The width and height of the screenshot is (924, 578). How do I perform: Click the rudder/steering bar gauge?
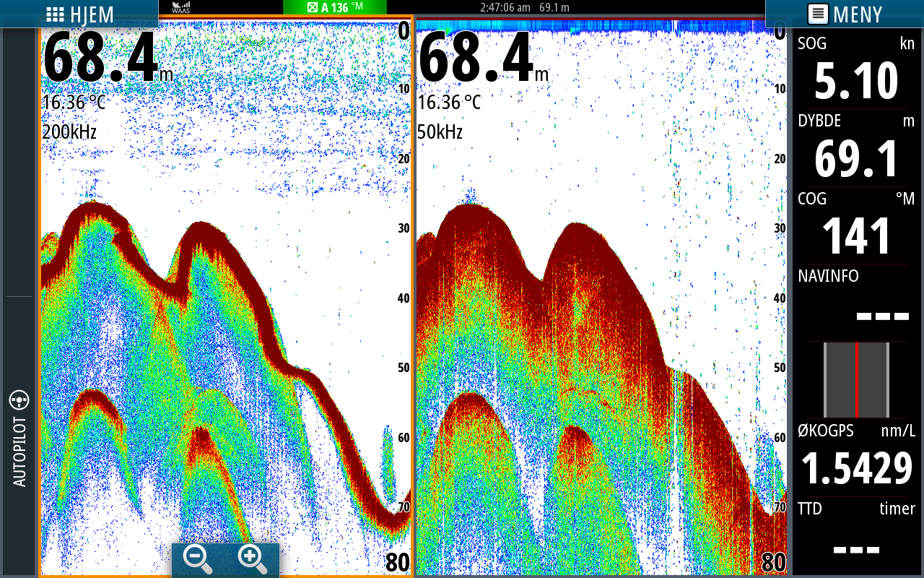click(856, 380)
